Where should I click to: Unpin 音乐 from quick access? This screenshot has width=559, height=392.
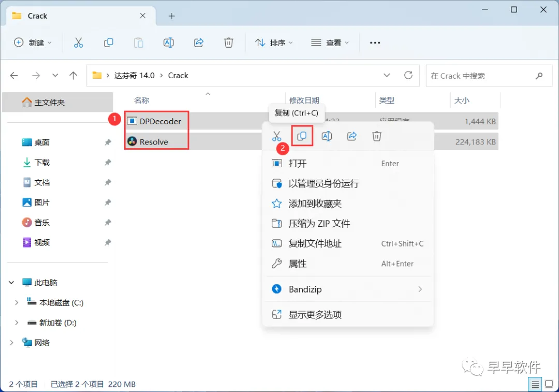(108, 222)
